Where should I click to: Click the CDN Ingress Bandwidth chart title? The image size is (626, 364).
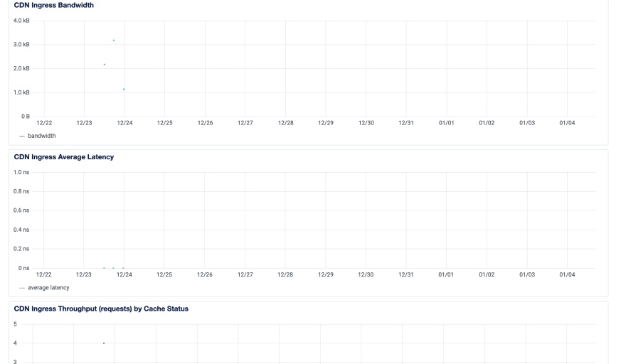(54, 5)
